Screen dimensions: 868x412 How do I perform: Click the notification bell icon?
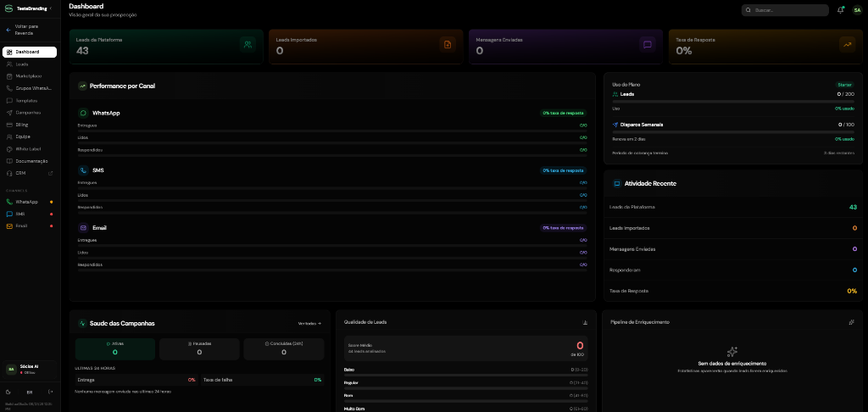[x=840, y=10]
